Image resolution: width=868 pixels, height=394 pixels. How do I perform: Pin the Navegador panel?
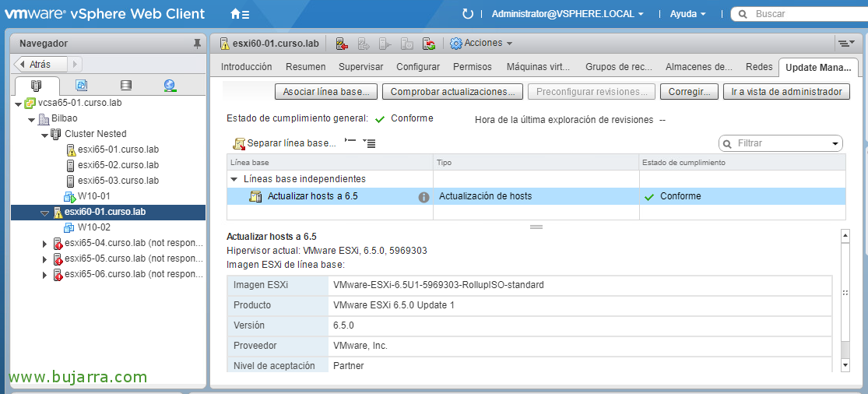(196, 44)
